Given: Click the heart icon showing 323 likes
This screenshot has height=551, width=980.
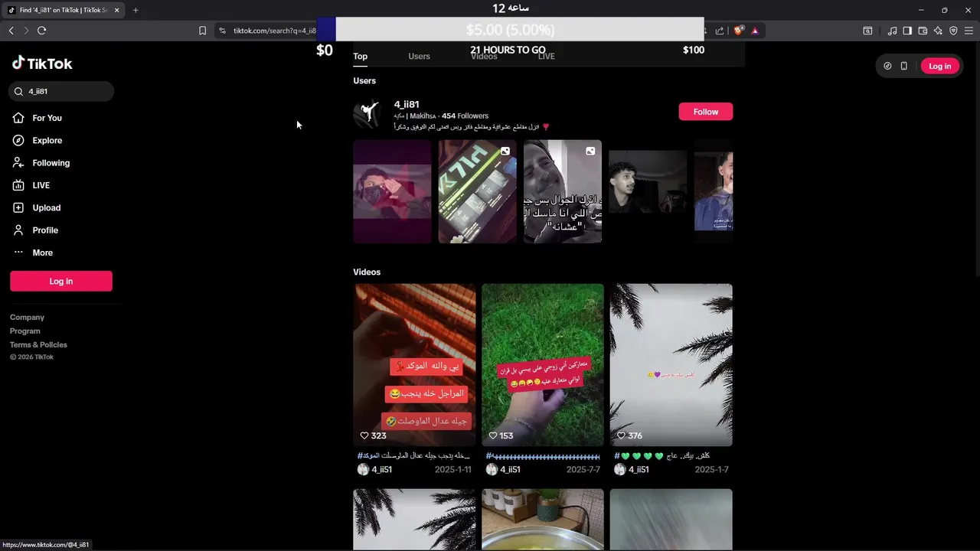Looking at the screenshot, I should click(364, 435).
